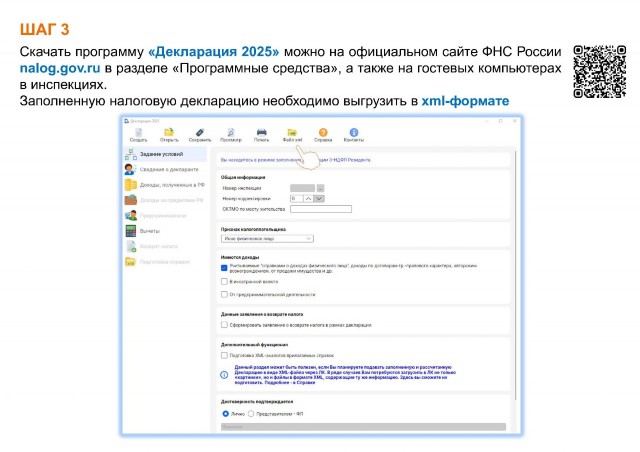This screenshot has height=452, width=640.
Task: Click the browse button next to 'Номер инспекции'
Action: 321,187
